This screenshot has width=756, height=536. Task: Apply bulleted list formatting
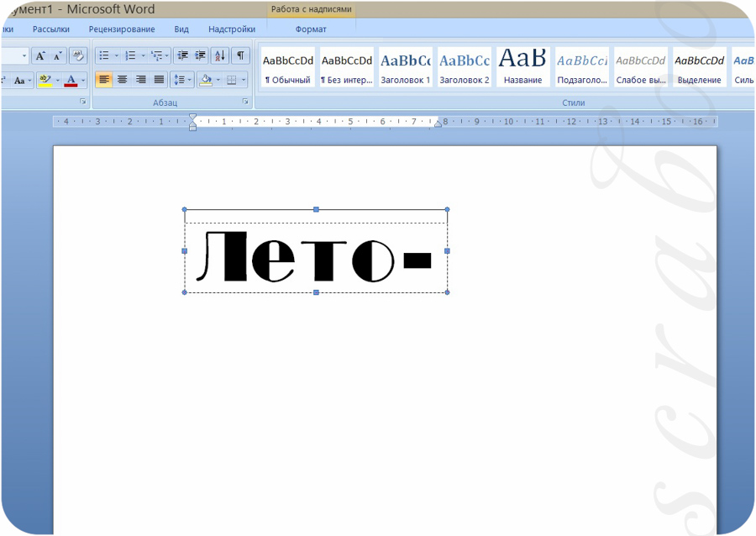[x=104, y=56]
